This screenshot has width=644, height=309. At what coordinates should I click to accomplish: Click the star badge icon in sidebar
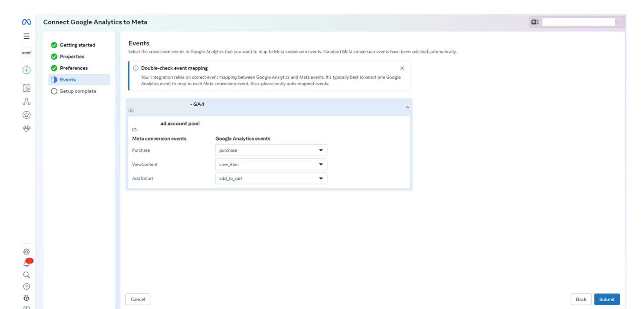(26, 115)
